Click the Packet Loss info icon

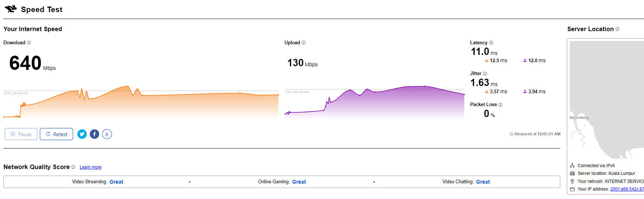click(x=500, y=105)
